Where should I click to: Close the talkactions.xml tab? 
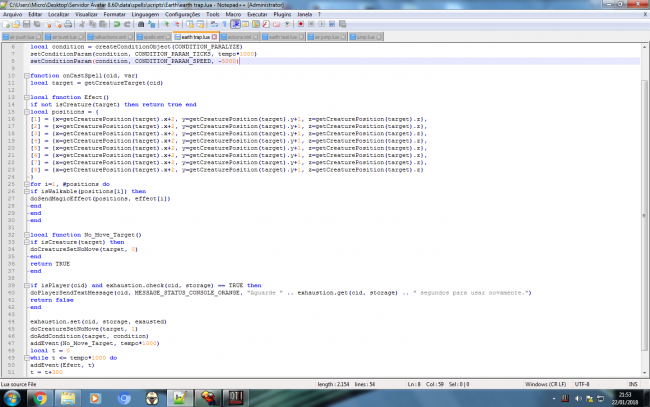tap(130, 37)
